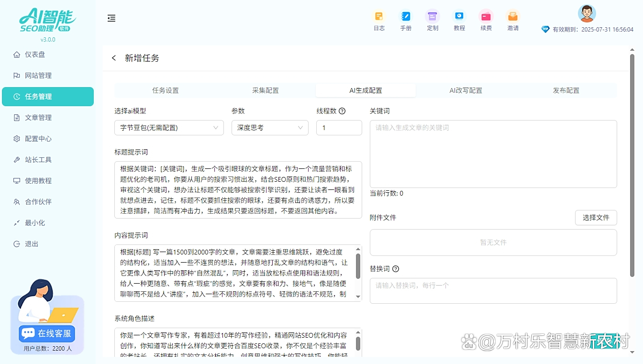Click the 仪表盘 home icon in the sidebar
Screen dimensions: 643x364
(17, 55)
